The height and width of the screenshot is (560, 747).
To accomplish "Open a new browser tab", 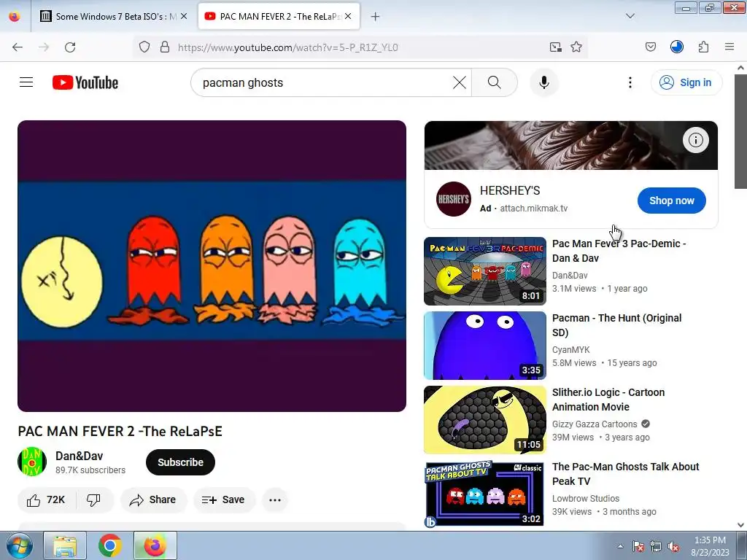I will (x=376, y=16).
